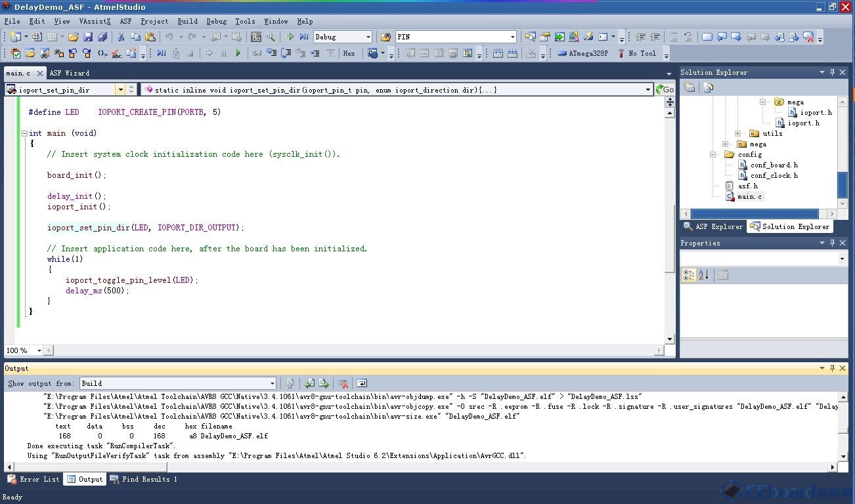The height and width of the screenshot is (504, 855).
Task: Click the Find in Files magnifier icon
Action: point(271,37)
